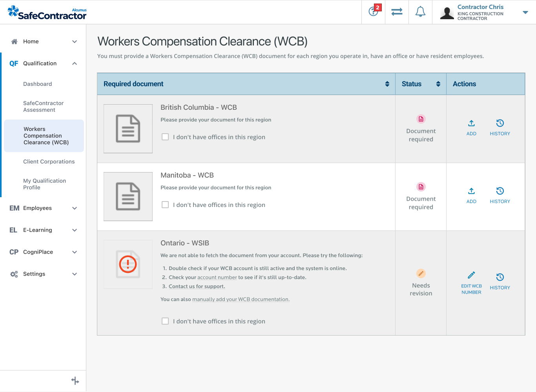
Task: Click the EM Employees sidebar icon
Action: coord(14,208)
